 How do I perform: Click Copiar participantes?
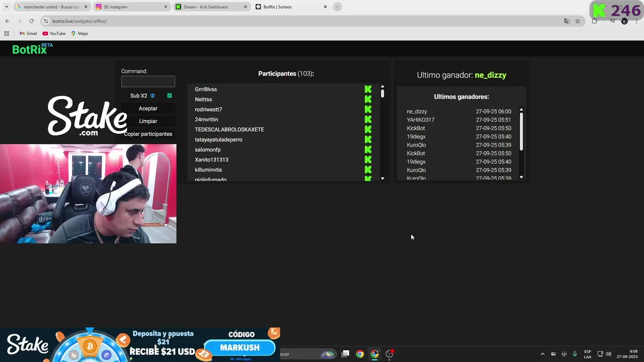(x=148, y=134)
